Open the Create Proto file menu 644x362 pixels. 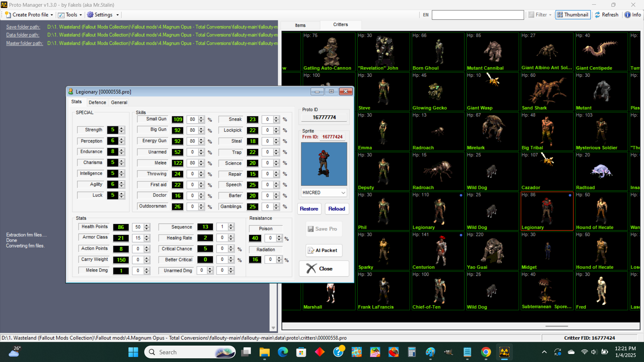click(x=29, y=15)
